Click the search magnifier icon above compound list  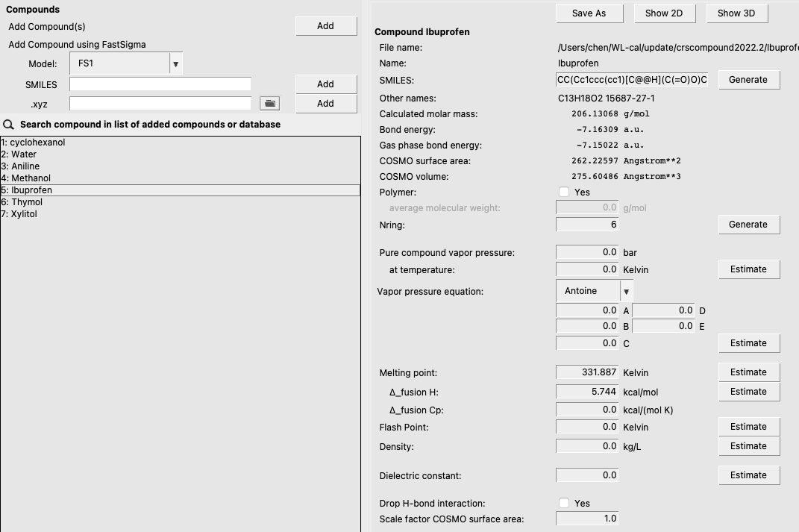click(9, 125)
